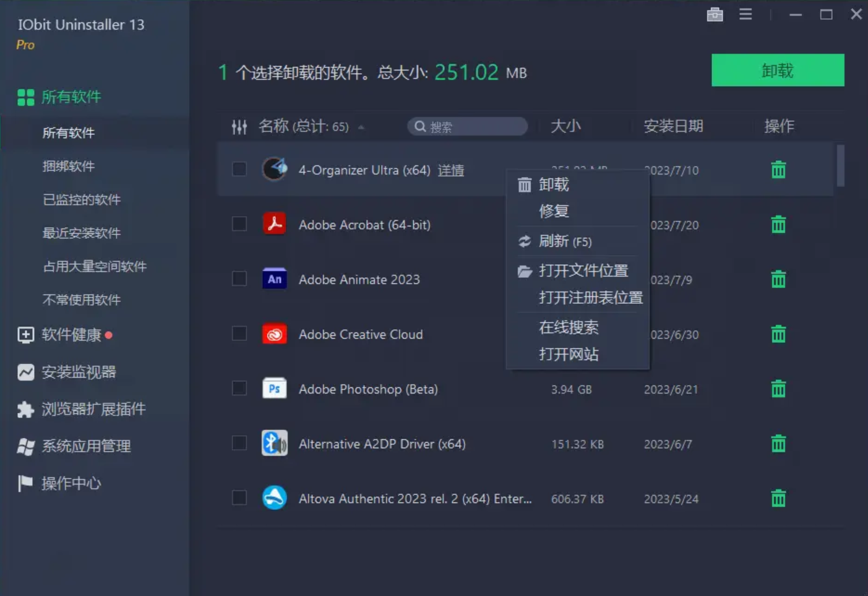The image size is (868, 596).
Task: Click the 2023/6/7 install date
Action: 668,444
